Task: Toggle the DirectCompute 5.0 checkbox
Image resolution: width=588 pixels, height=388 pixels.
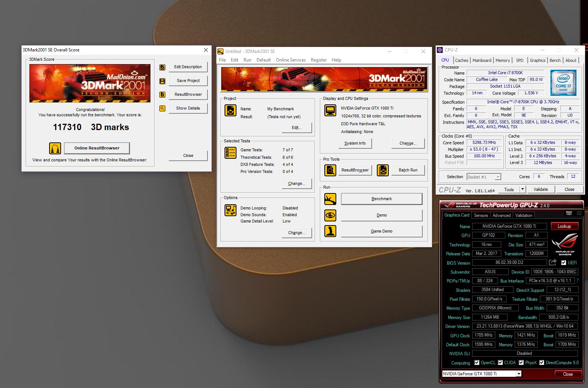Action: pyautogui.click(x=541, y=363)
